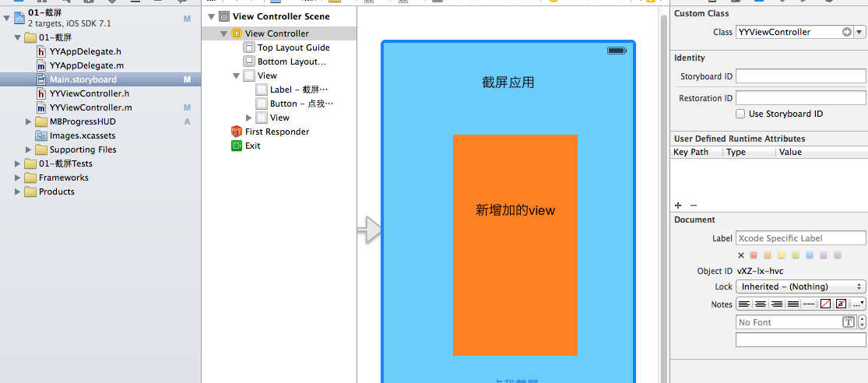Viewport: 868px width, 383px height.
Task: Remove runtime attribute with minus button
Action: coord(693,206)
